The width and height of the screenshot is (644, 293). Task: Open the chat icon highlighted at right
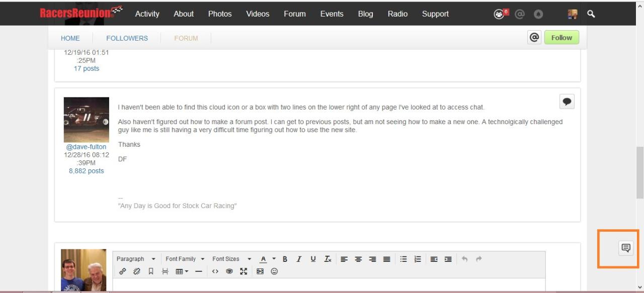point(626,248)
